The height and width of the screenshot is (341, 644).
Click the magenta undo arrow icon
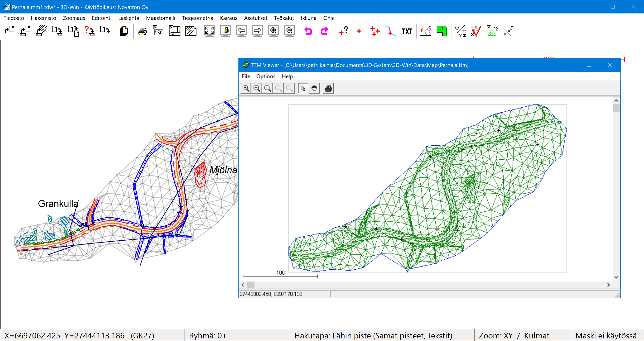click(x=308, y=31)
